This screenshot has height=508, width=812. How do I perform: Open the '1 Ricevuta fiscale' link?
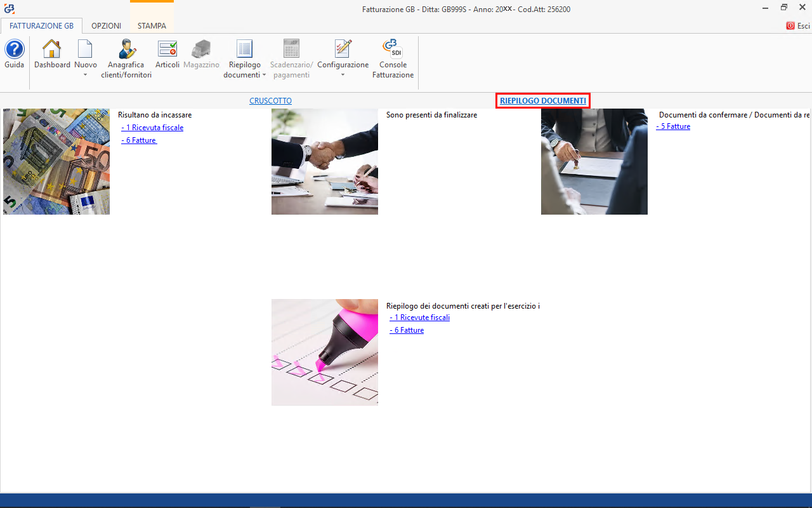[x=154, y=128]
